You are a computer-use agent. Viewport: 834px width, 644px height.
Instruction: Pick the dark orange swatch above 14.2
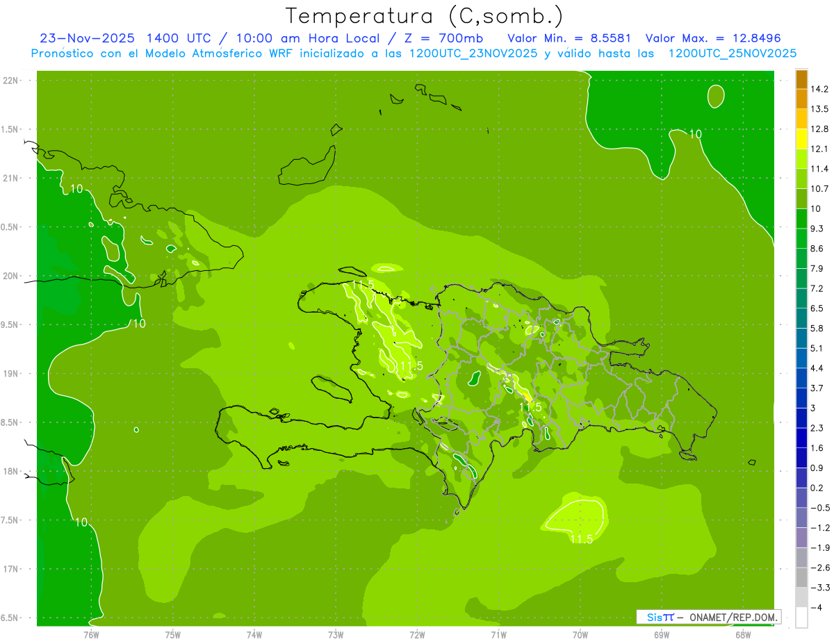click(801, 79)
